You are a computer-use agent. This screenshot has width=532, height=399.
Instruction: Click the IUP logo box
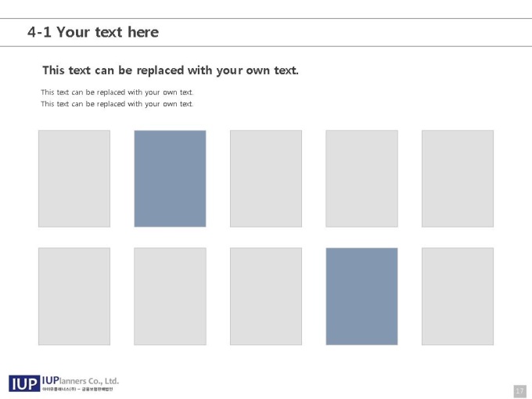point(24,383)
